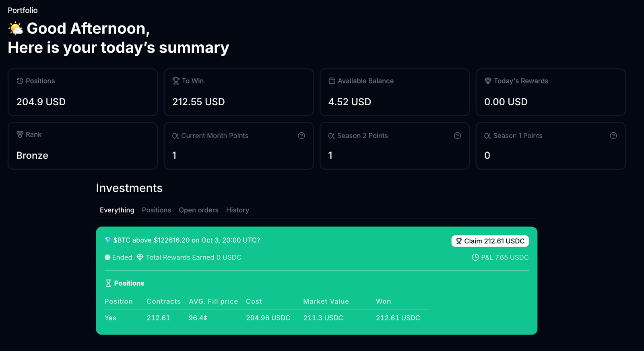Image resolution: width=644 pixels, height=351 pixels.
Task: Click the medal icon beside Rank
Action: [x=20, y=135]
